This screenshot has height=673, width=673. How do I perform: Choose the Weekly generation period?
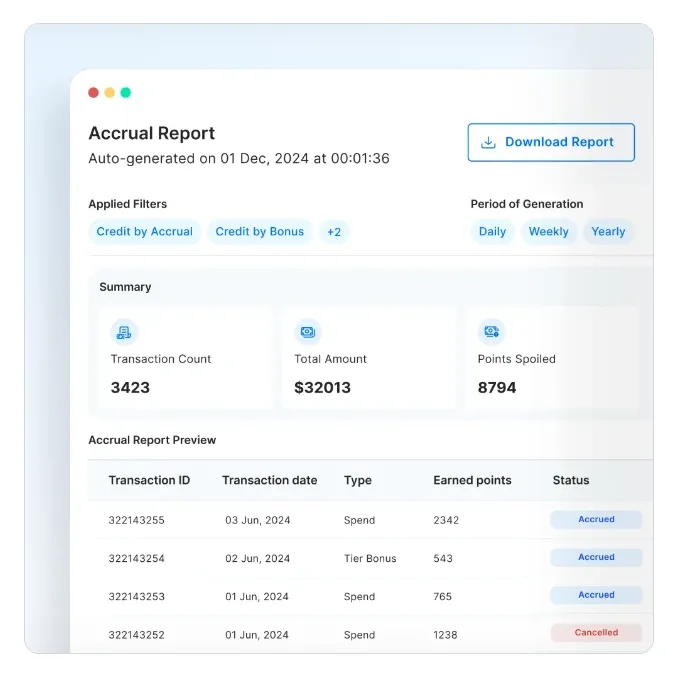pos(549,232)
